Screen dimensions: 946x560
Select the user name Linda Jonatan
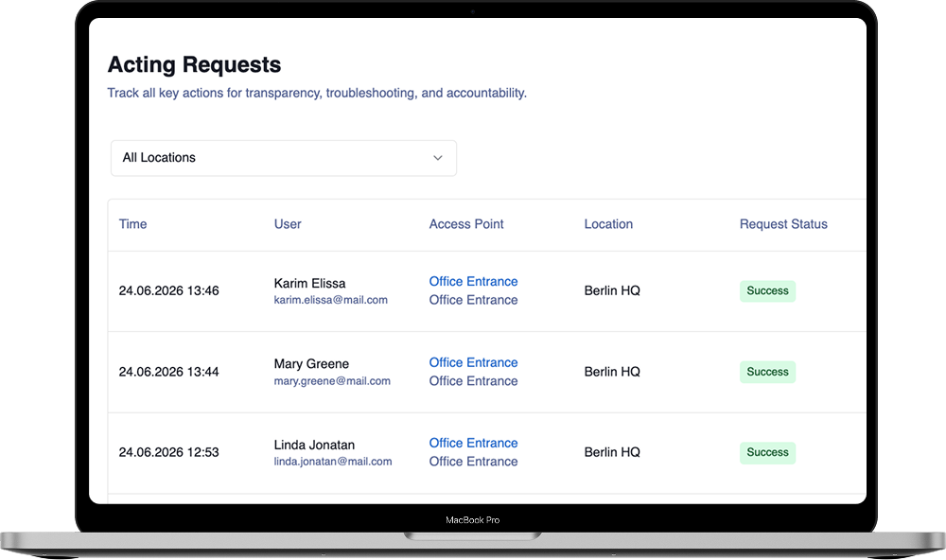click(x=314, y=445)
